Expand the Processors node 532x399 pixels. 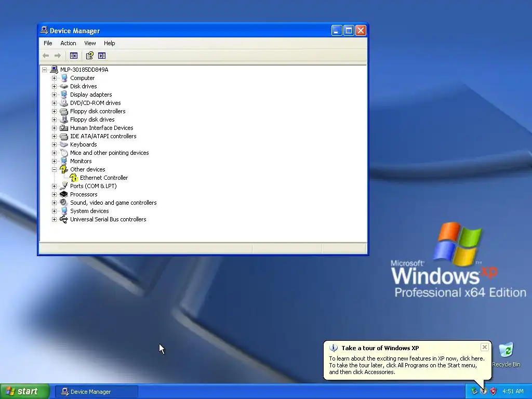click(x=54, y=194)
